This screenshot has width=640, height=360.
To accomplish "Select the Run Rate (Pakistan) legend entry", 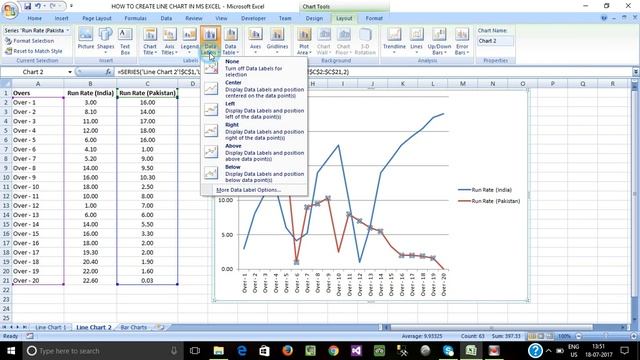I will pyautogui.click(x=489, y=201).
